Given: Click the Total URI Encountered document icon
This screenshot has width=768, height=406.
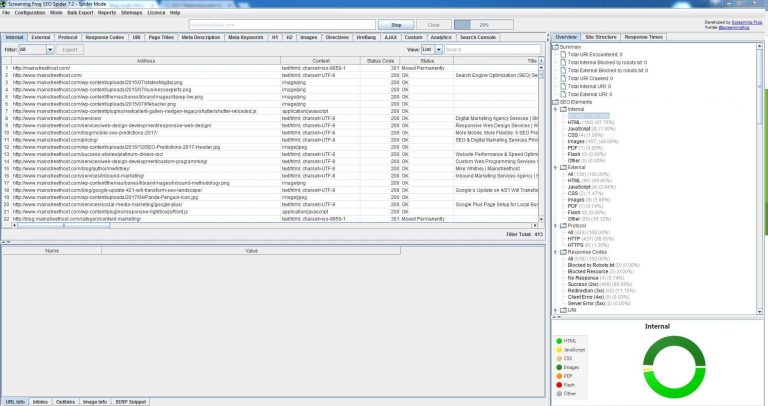Looking at the screenshot, I should pyautogui.click(x=562, y=55).
